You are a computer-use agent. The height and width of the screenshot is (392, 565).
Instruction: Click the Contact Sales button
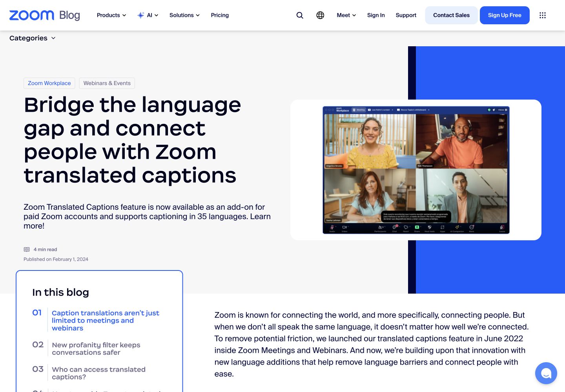451,15
